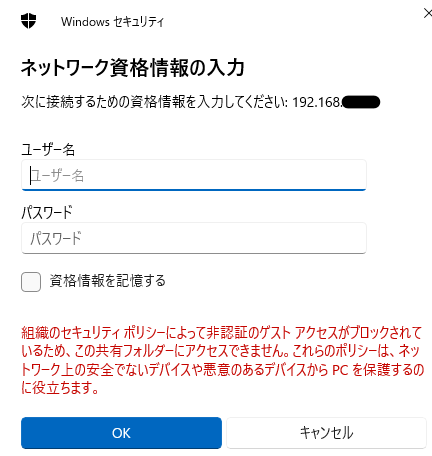
Task: Select the パスワード input field
Action: (x=194, y=238)
